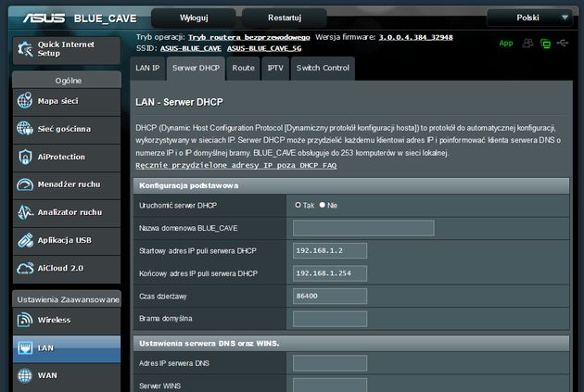Image resolution: width=584 pixels, height=392 pixels.
Task: Focus the Czas dzierżawy input field
Action: (330, 296)
